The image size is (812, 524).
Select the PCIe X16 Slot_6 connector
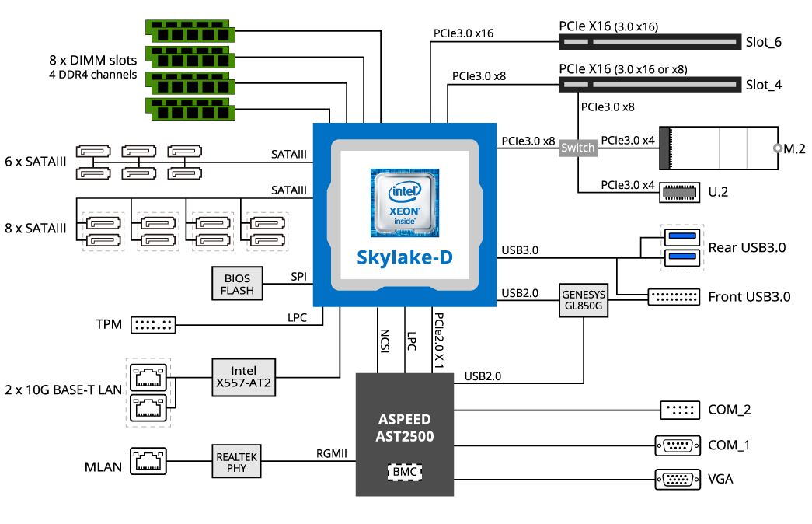point(650,41)
